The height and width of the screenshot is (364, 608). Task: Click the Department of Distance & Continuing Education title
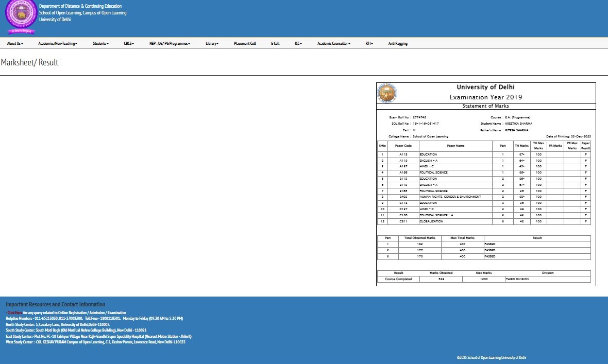80,6
